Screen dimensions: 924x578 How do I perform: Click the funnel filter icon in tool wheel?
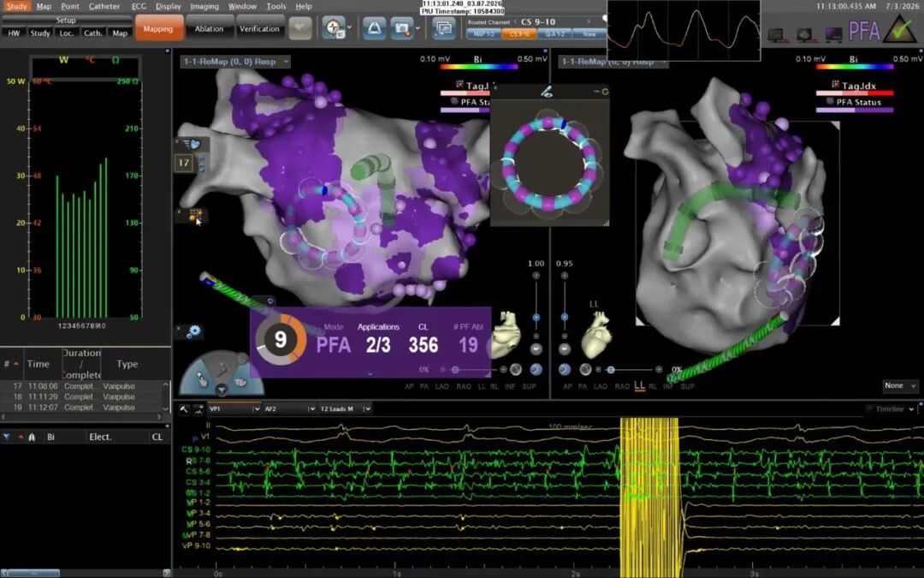point(222,390)
